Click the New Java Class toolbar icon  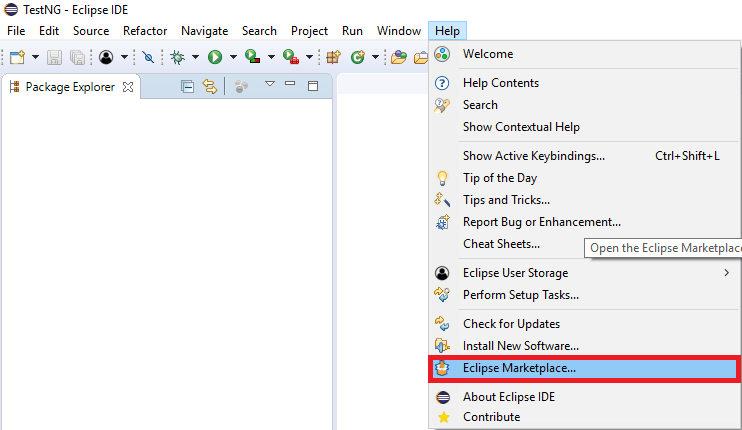(358, 57)
